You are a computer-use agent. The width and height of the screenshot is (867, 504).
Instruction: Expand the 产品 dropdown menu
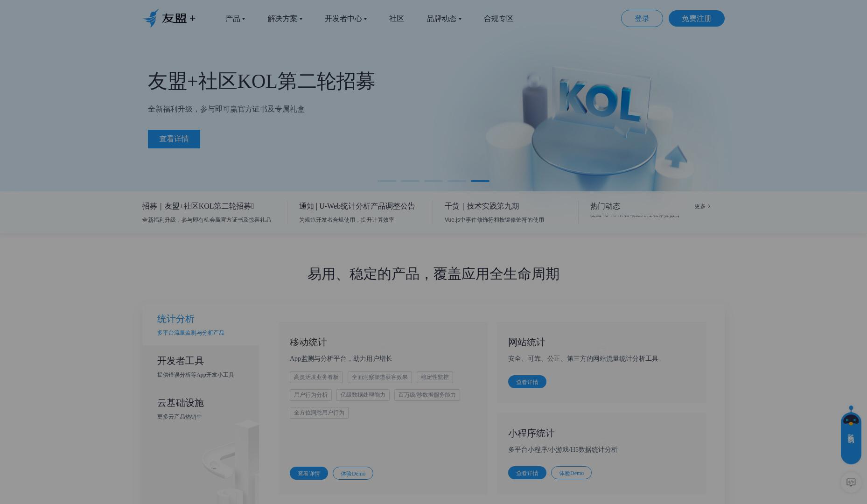pos(235,19)
